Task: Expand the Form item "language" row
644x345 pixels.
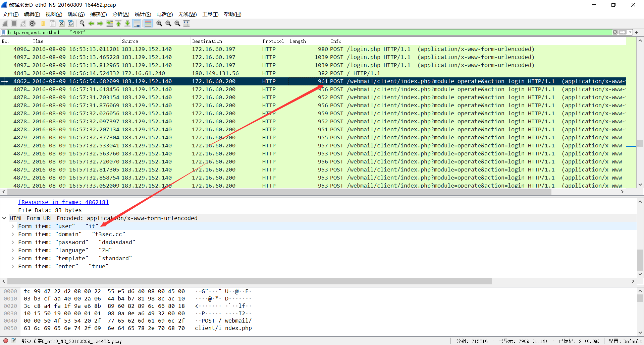Action: tap(13, 250)
